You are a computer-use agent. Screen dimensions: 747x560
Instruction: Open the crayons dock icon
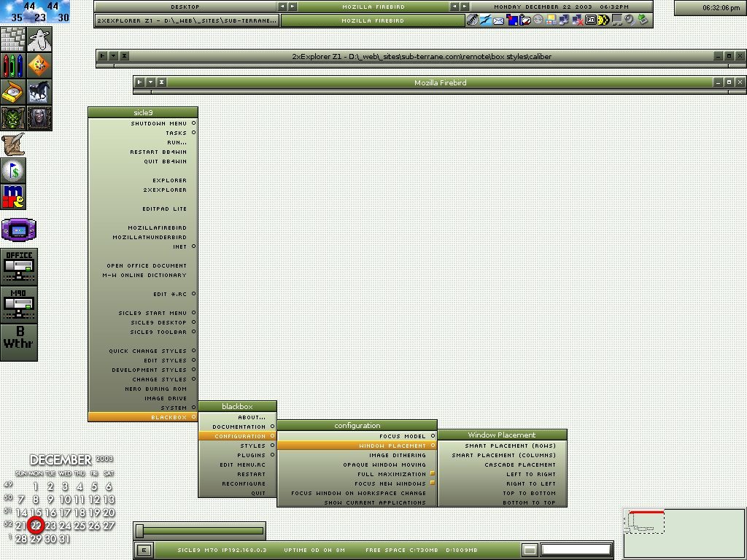point(13,65)
